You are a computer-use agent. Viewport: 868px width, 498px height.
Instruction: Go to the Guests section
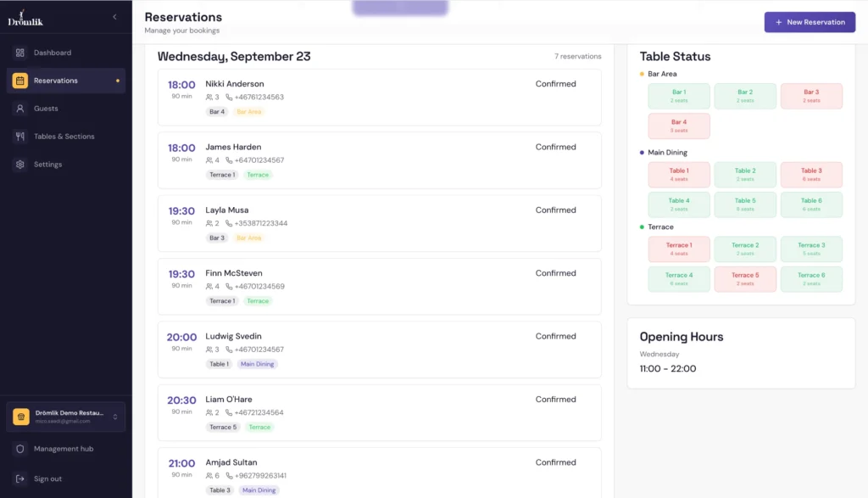tap(66, 109)
